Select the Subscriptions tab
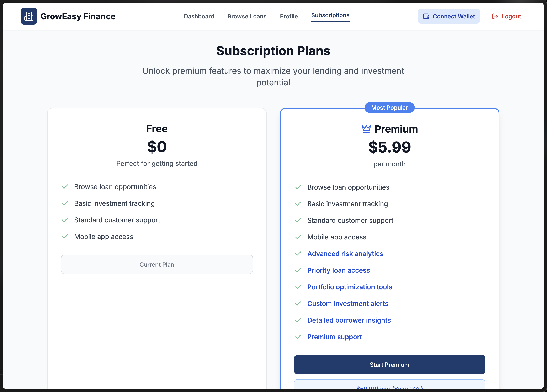547x392 pixels. (x=330, y=15)
